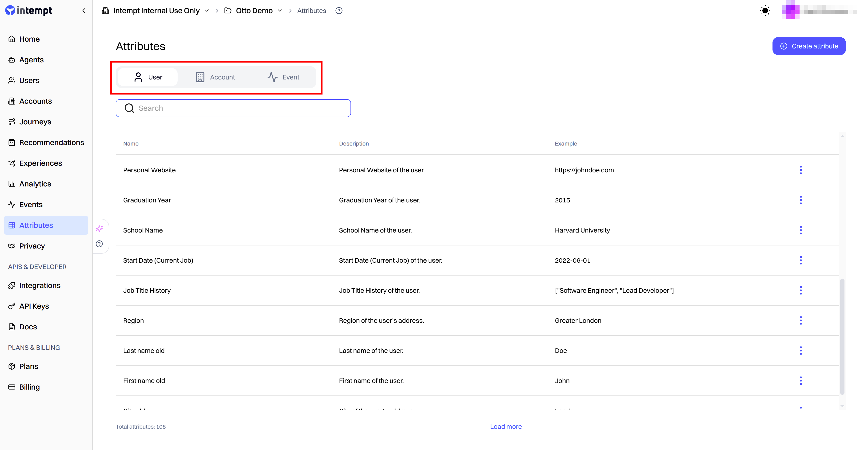Click the Integrations puzzle icon
The image size is (868, 450).
[x=12, y=286]
